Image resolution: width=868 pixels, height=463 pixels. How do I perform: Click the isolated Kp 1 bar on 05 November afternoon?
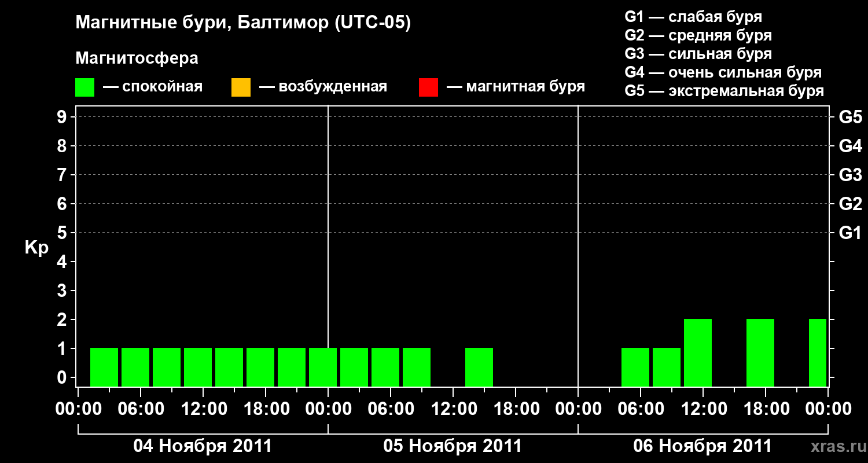(x=479, y=367)
